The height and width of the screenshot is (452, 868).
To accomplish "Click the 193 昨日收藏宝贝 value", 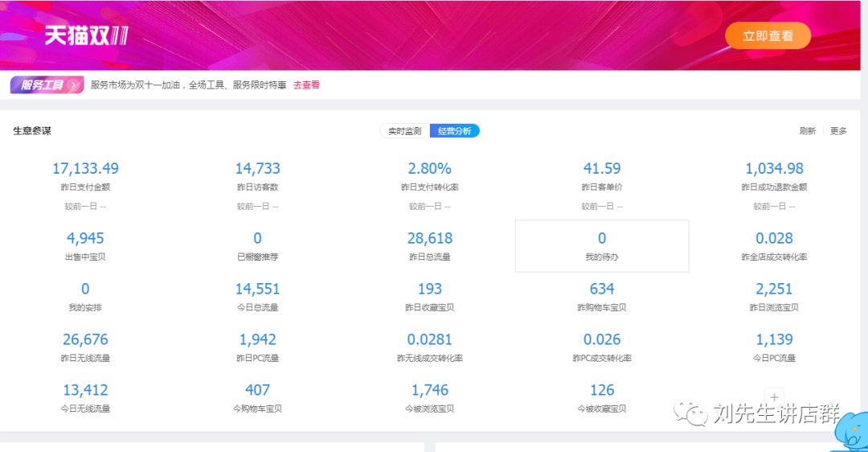I will pyautogui.click(x=429, y=289).
